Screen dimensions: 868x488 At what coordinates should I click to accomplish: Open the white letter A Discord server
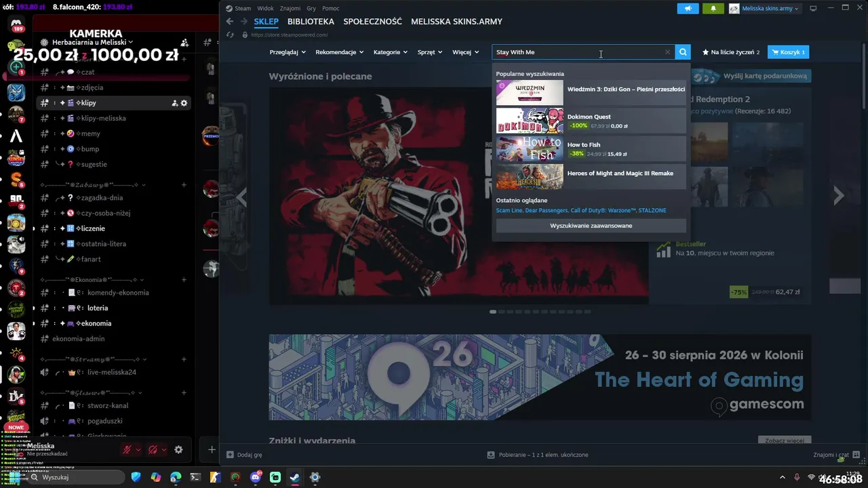point(16,136)
